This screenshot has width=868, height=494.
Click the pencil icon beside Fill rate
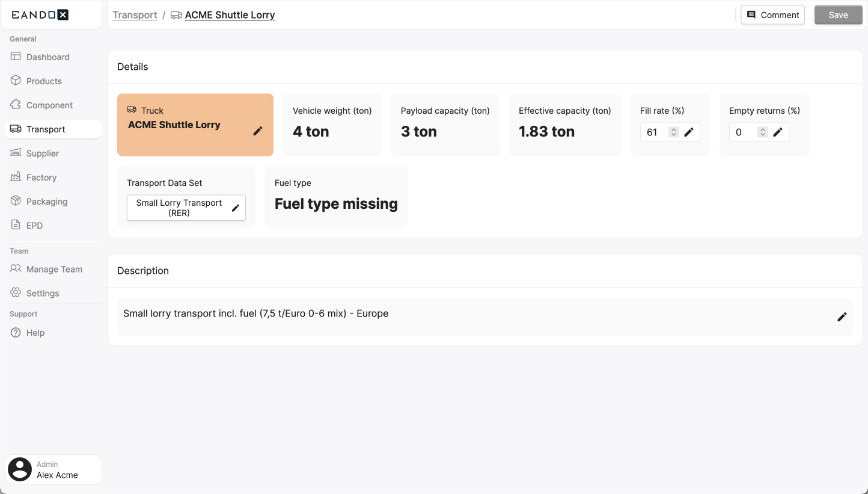tap(689, 131)
